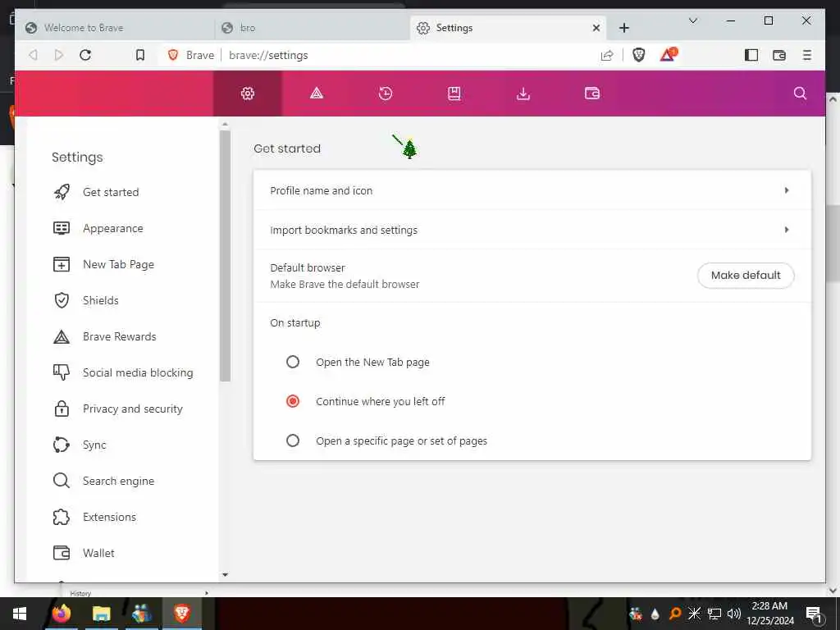
Task: Go back to previous page
Action: [x=33, y=55]
